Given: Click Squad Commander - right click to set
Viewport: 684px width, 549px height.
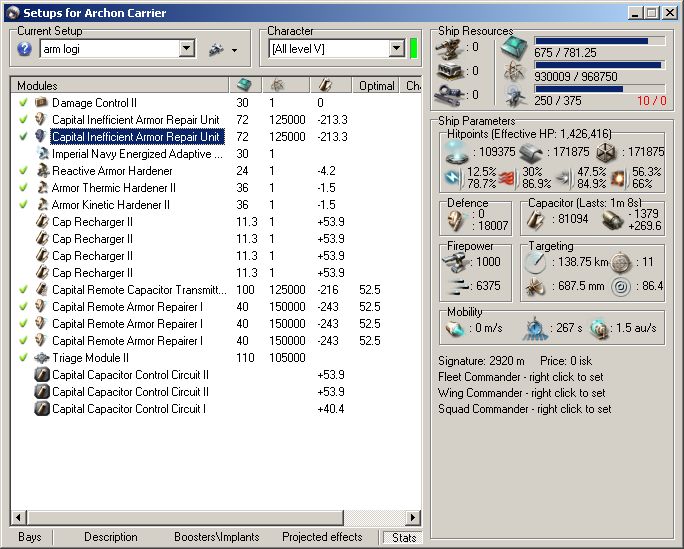Looking at the screenshot, I should click(524, 409).
